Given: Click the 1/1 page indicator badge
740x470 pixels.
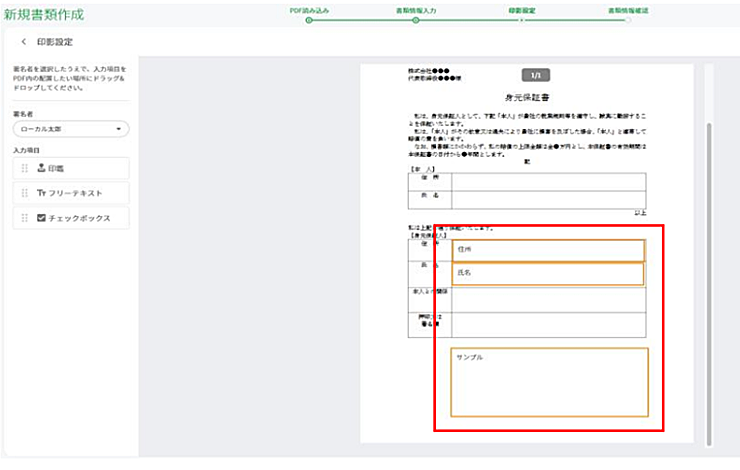Looking at the screenshot, I should 536,76.
